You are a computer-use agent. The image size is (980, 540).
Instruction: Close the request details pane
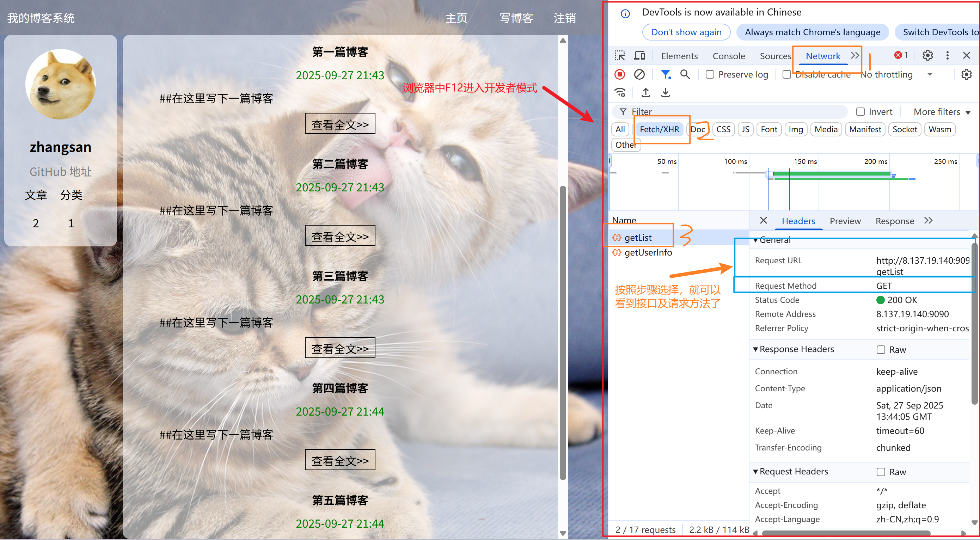763,221
